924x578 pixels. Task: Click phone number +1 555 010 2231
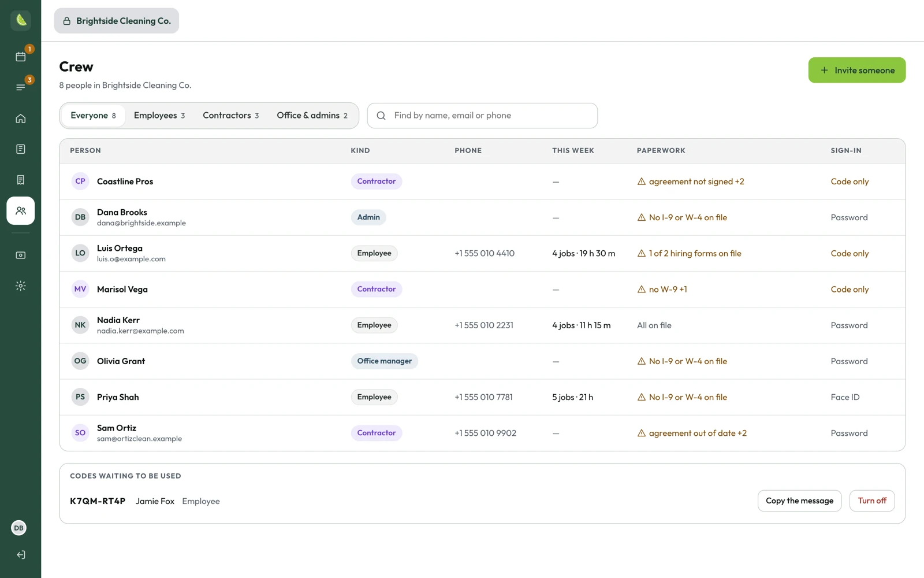point(484,325)
